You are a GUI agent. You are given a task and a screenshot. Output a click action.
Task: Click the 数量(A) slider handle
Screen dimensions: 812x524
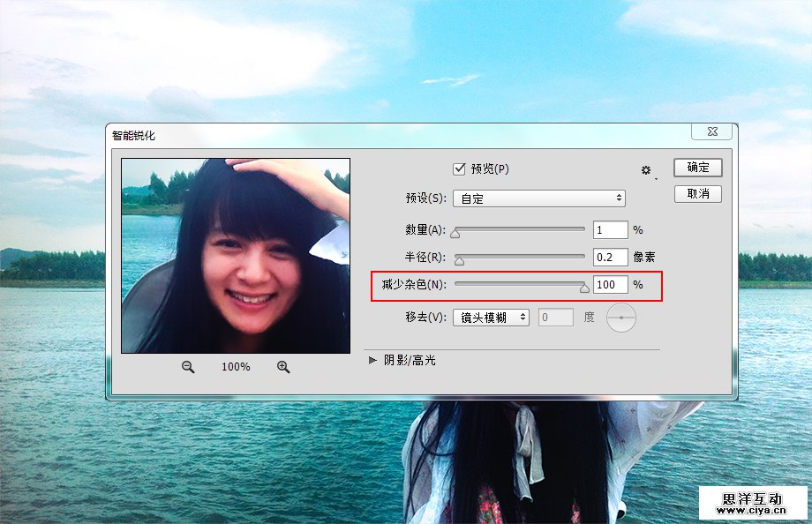point(455,234)
